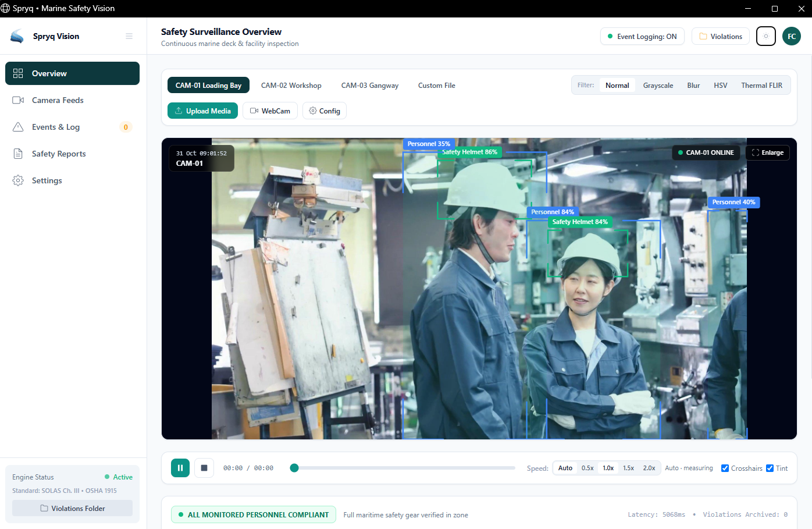Toggle Event Logging ON switch
The width and height of the screenshot is (812, 529).
tap(642, 36)
